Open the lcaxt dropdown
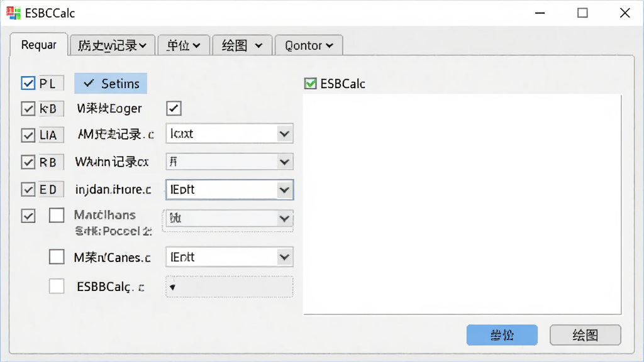Screen dimensions: 644x362 tap(229, 134)
